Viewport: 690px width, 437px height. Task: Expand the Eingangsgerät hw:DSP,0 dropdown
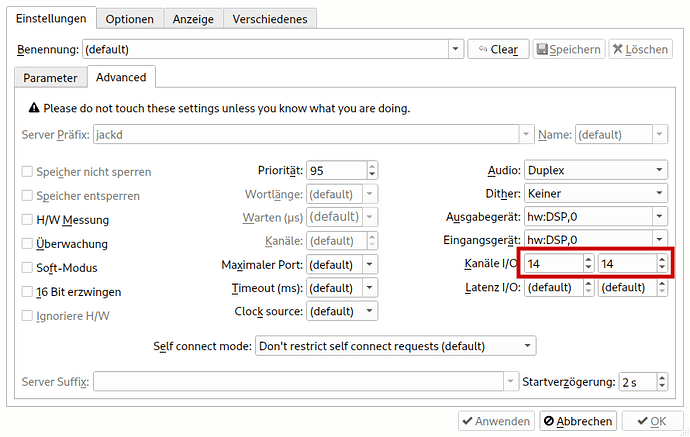(x=596, y=240)
